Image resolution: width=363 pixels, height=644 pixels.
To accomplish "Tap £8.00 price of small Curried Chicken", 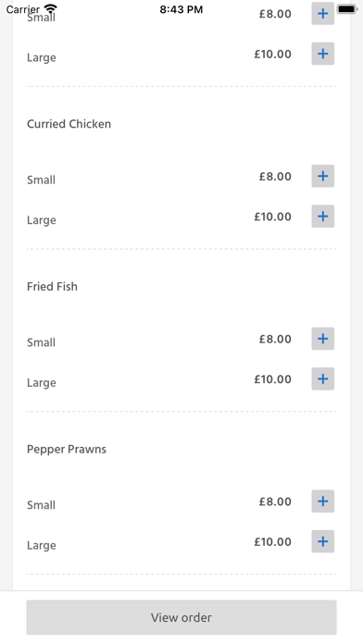I will coord(275,177).
